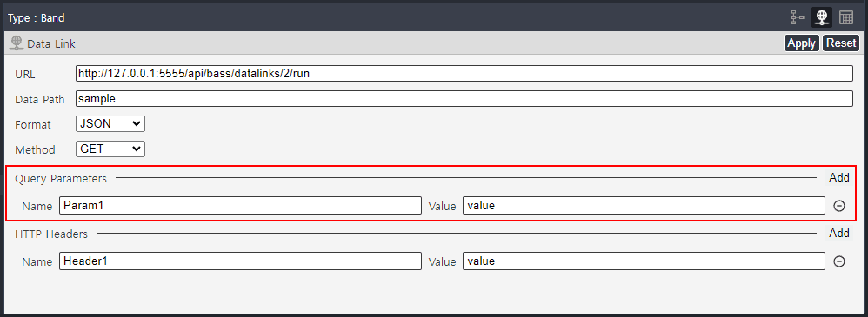This screenshot has height=317, width=868.
Task: Click the 'Data Path' label
Action: pos(39,100)
